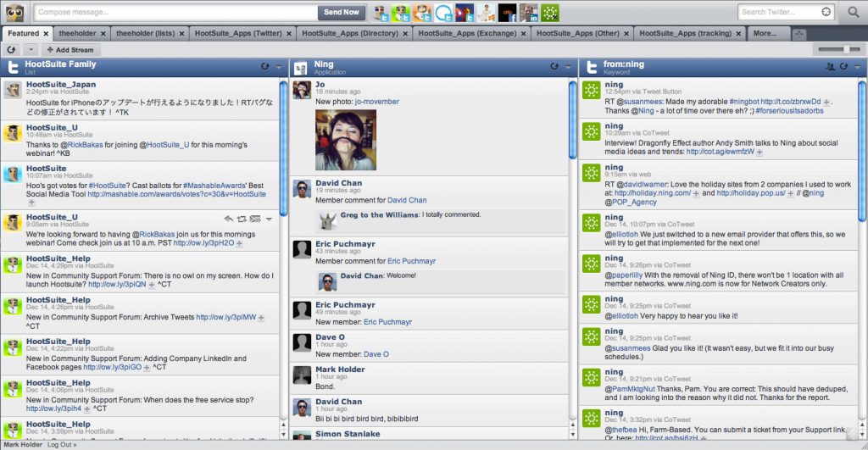Click the LinkedIn profile avatar in top bar
The image size is (868, 450).
coord(529,13)
